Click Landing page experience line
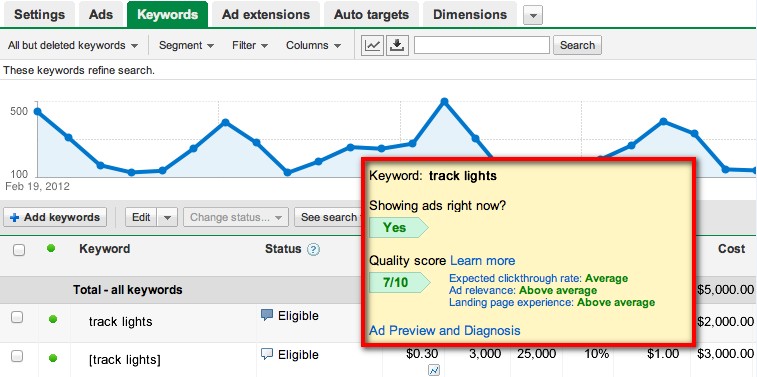This screenshot has width=757, height=377. click(x=552, y=303)
